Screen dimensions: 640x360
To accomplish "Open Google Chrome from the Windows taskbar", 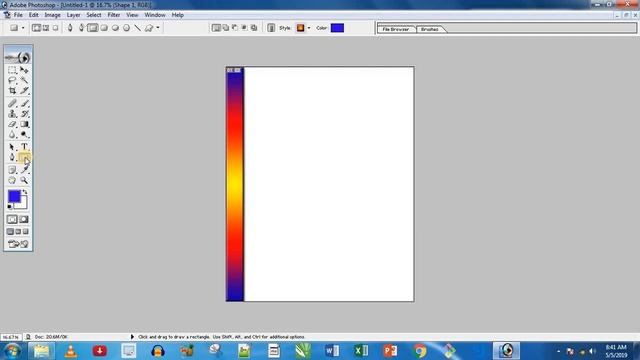I will tap(420, 351).
